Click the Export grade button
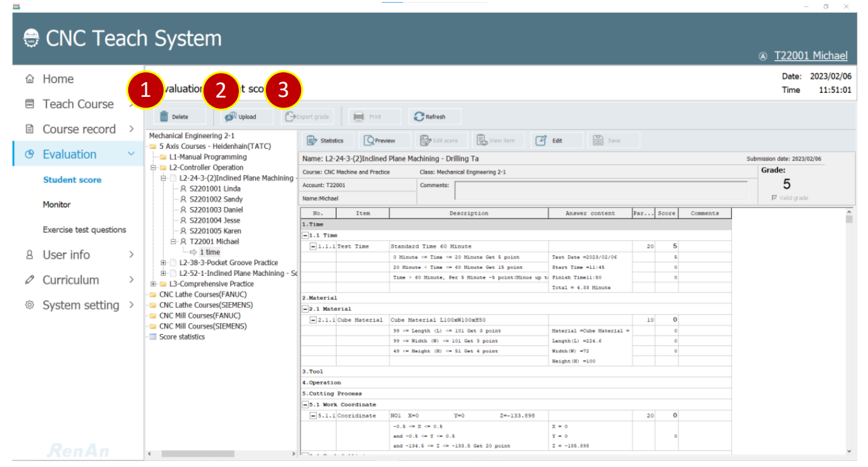Viewport: 868px width, 467px height. pyautogui.click(x=307, y=117)
